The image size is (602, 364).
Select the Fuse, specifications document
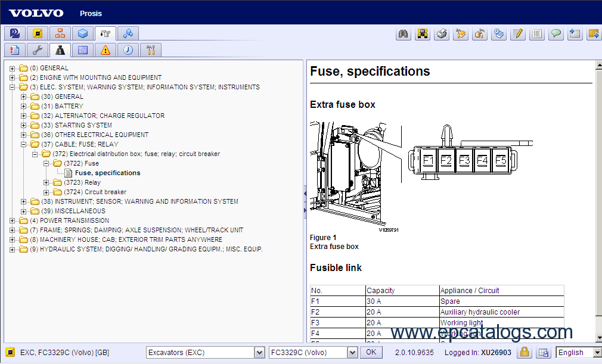click(x=107, y=173)
